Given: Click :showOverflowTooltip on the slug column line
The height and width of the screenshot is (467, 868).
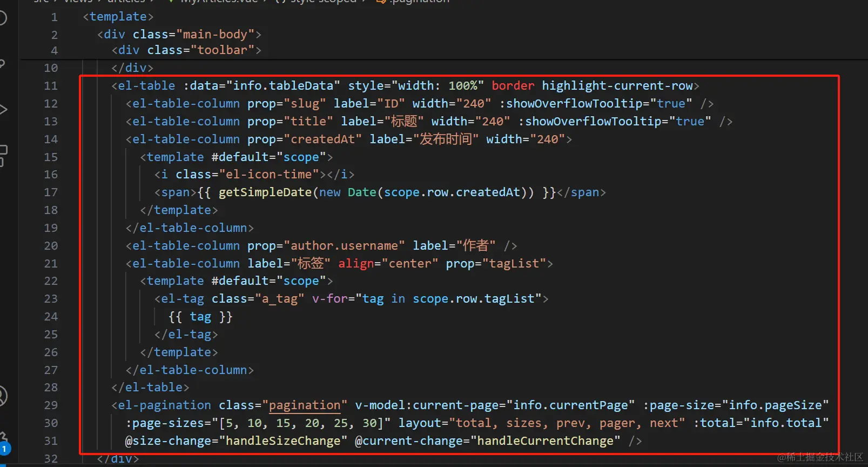Looking at the screenshot, I should click(x=574, y=103).
